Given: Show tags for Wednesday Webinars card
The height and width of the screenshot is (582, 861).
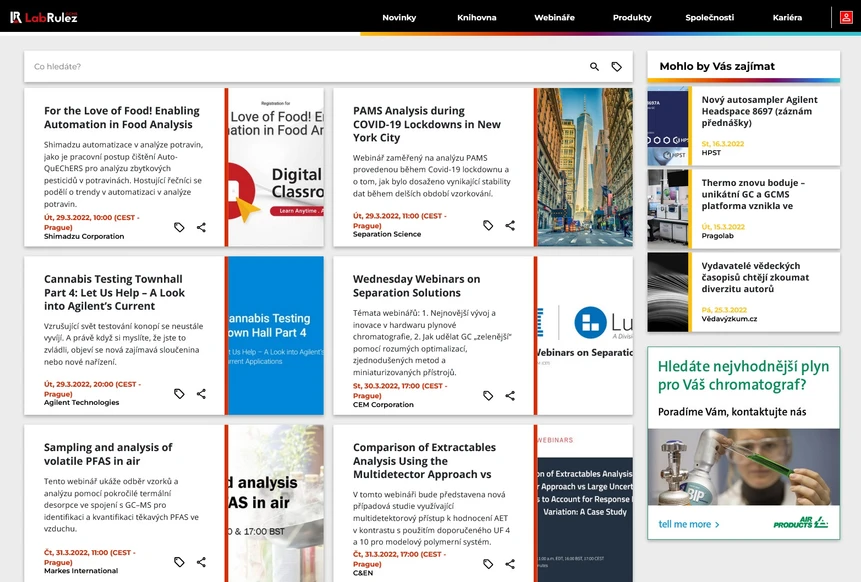Looking at the screenshot, I should tap(488, 396).
